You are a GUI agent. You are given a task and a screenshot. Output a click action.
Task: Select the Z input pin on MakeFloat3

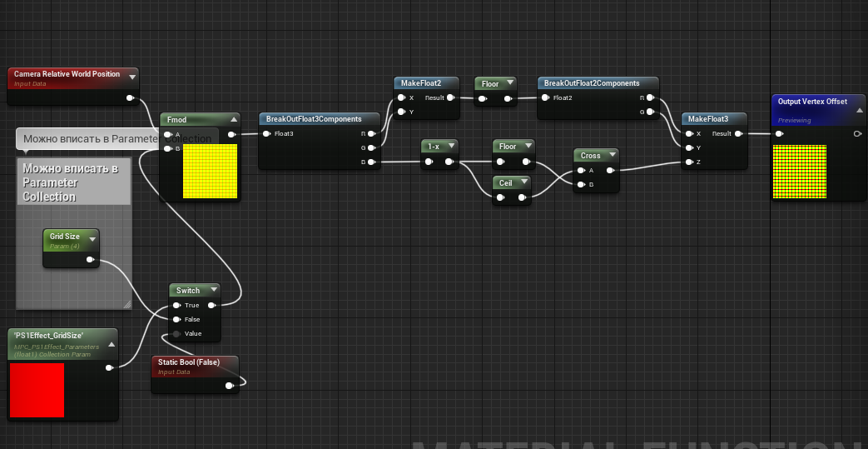click(x=689, y=162)
